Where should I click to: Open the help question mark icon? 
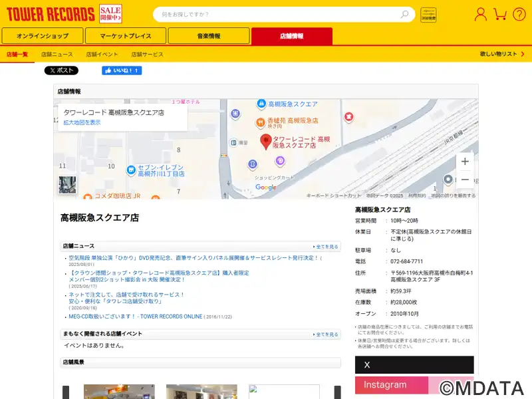coord(519,14)
